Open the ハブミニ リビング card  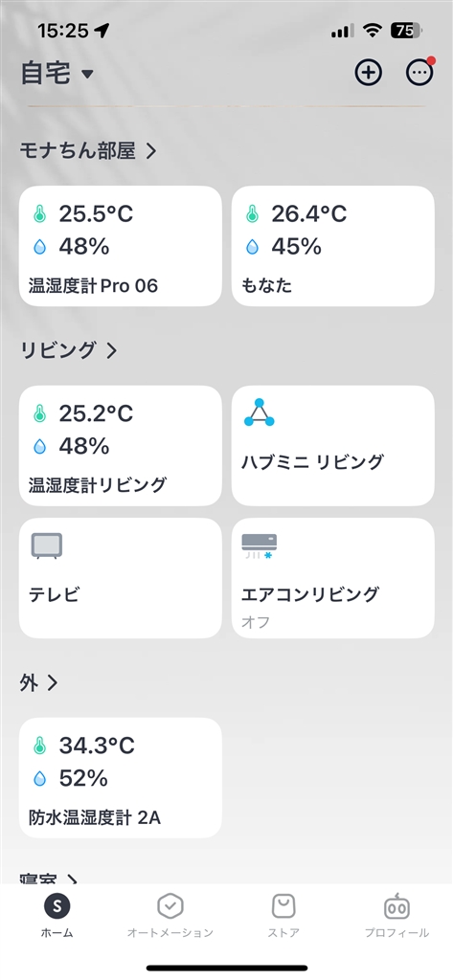tap(333, 446)
